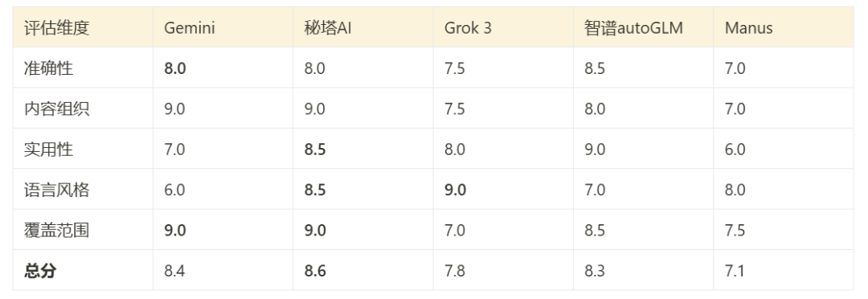Select Gemini's 语言风格 score 6.0
868x299 pixels.
(x=174, y=190)
